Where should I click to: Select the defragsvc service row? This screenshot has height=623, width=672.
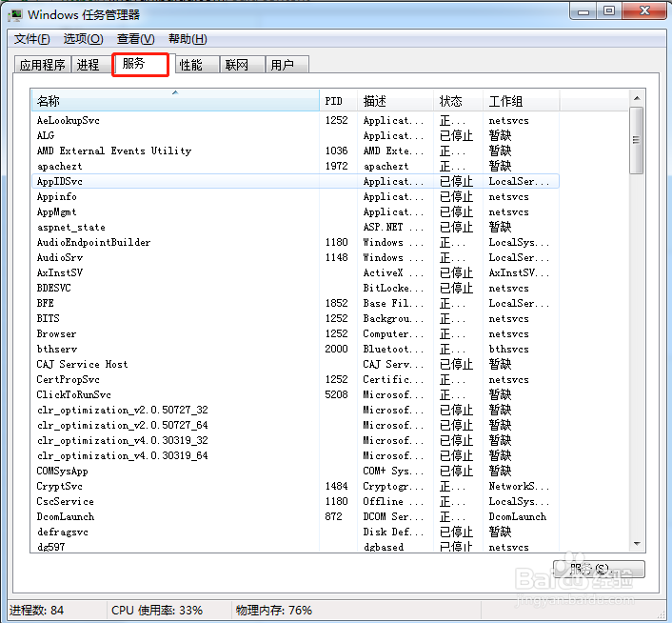pos(295,533)
